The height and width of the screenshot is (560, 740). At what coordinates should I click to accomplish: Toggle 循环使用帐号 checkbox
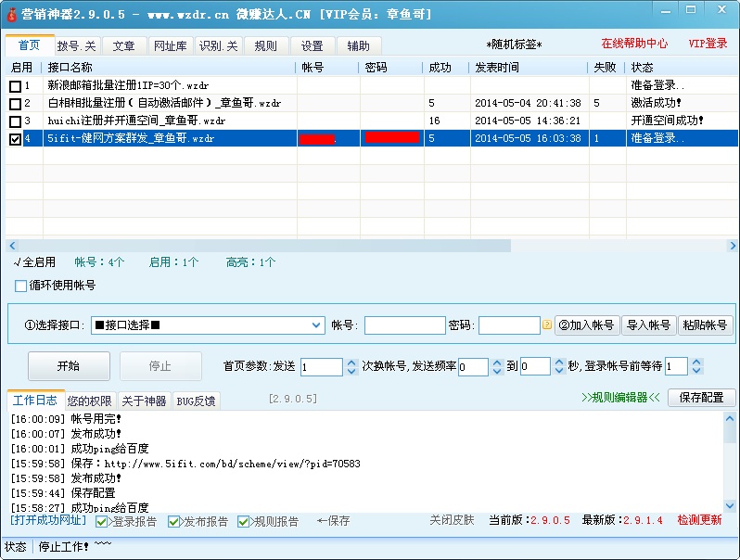pos(21,286)
